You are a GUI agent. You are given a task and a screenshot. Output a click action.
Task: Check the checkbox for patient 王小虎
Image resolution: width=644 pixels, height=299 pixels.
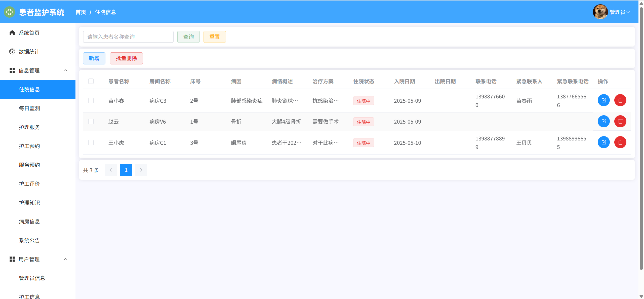(x=91, y=143)
